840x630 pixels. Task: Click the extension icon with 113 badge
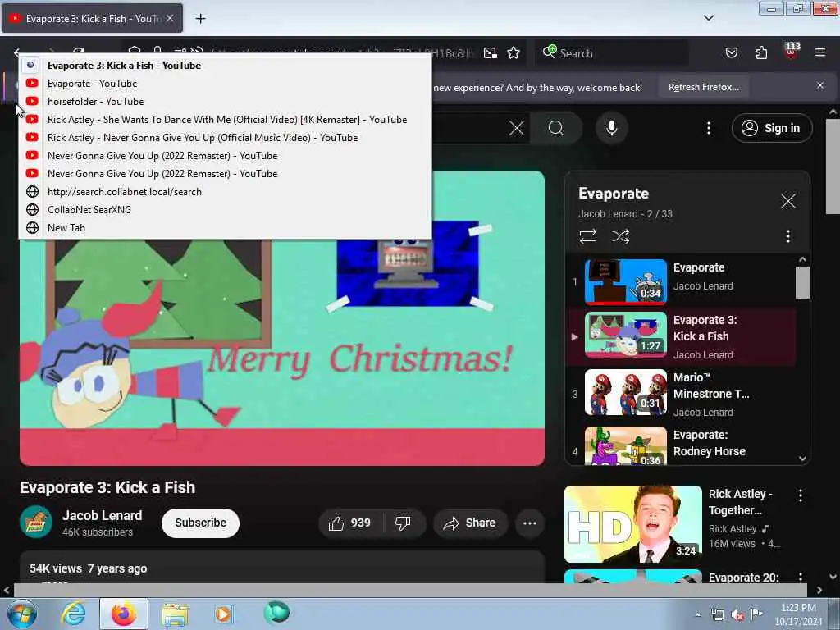(792, 52)
